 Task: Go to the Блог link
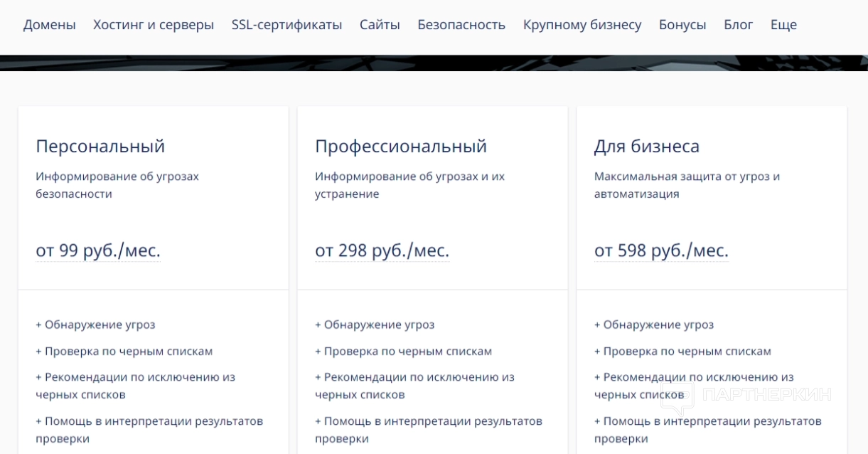739,25
